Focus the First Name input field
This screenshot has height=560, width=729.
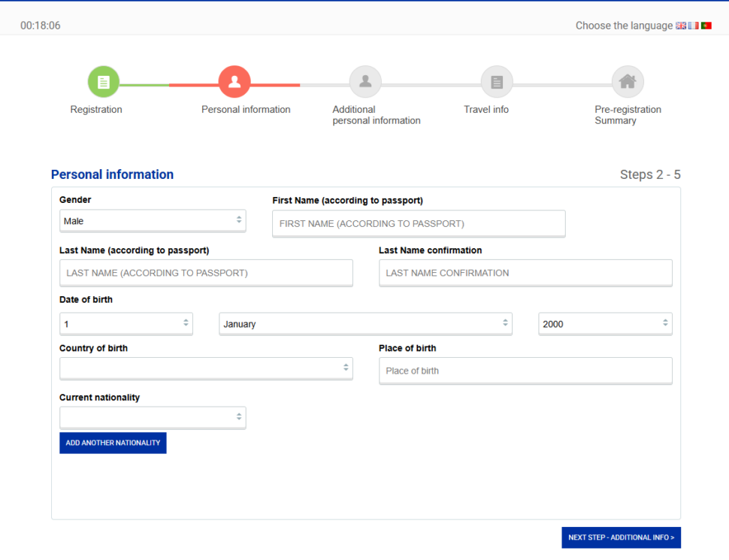[419, 223]
